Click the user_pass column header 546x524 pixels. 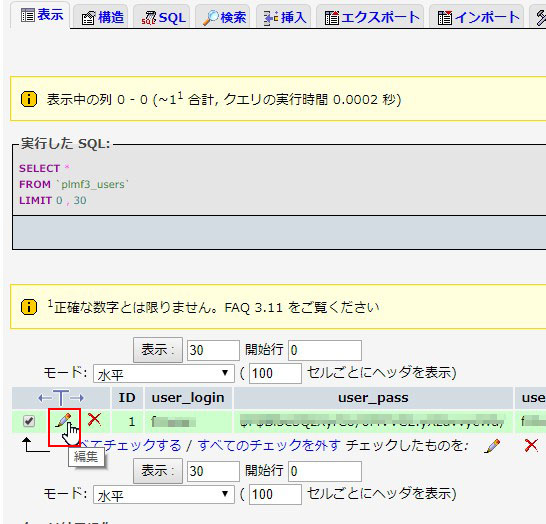point(373,398)
